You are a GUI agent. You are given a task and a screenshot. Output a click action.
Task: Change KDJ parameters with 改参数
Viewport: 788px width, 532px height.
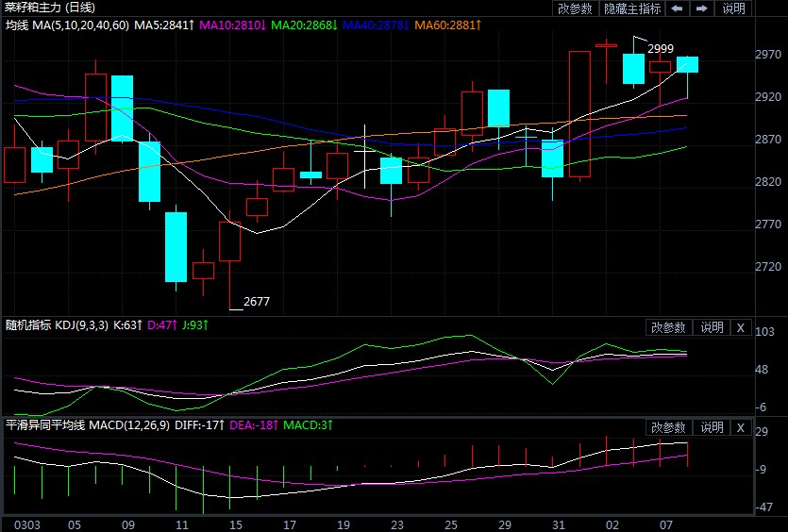pos(668,327)
